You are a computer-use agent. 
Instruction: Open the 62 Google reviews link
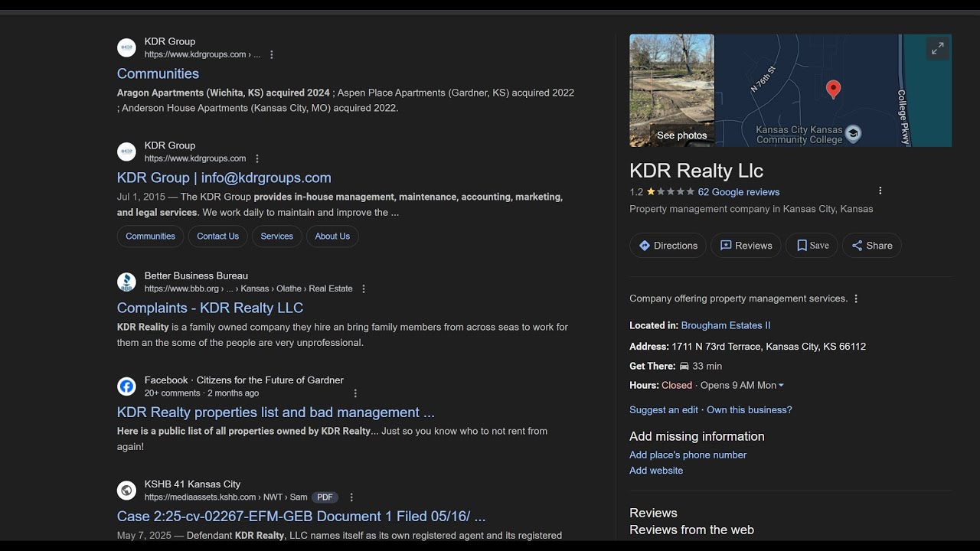coord(739,192)
